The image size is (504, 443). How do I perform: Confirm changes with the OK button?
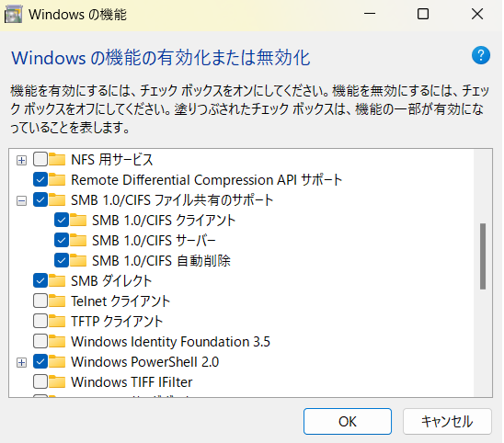[x=348, y=422]
